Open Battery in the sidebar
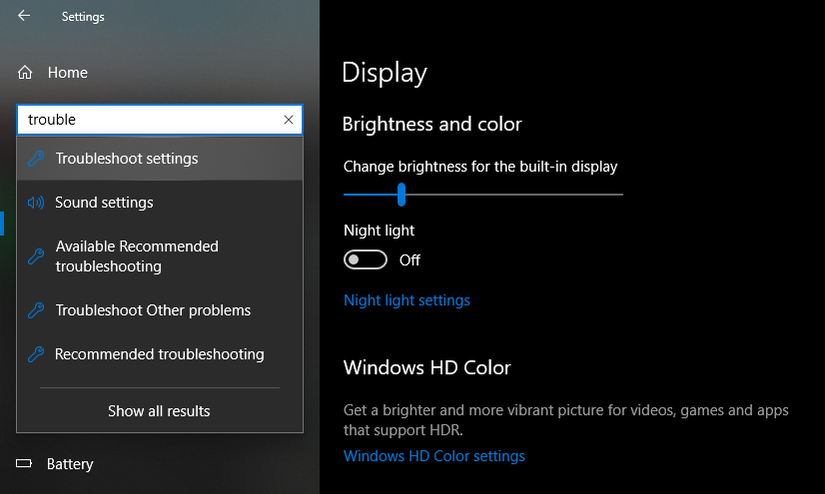The height and width of the screenshot is (494, 825). pos(55,463)
